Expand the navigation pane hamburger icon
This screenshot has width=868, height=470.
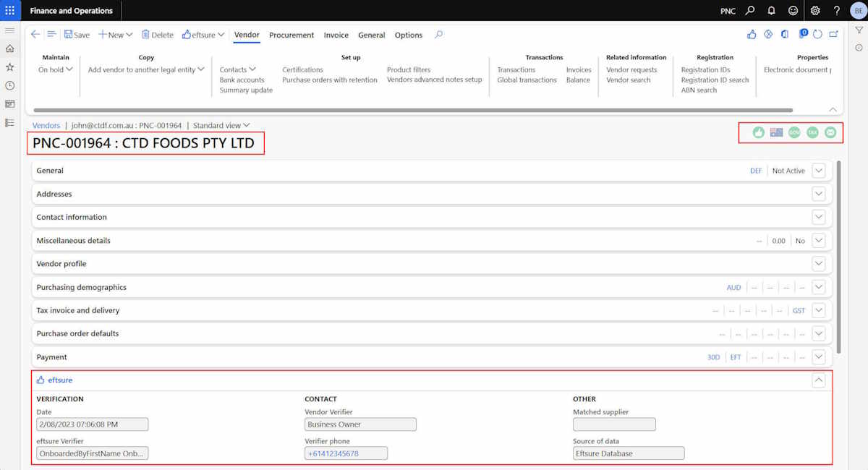[x=9, y=30]
